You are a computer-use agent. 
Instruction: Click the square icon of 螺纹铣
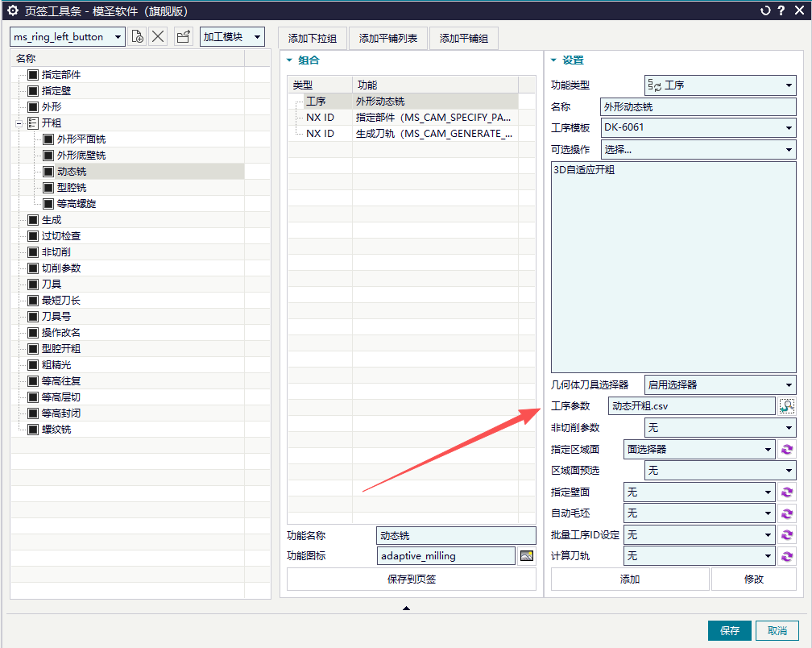coord(33,430)
